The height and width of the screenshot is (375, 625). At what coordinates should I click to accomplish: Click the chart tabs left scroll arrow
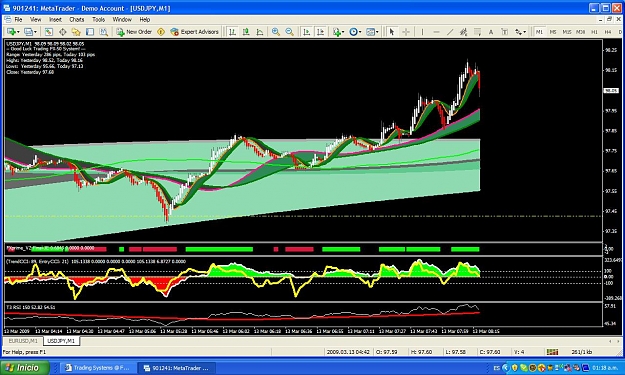pyautogui.click(x=610, y=342)
